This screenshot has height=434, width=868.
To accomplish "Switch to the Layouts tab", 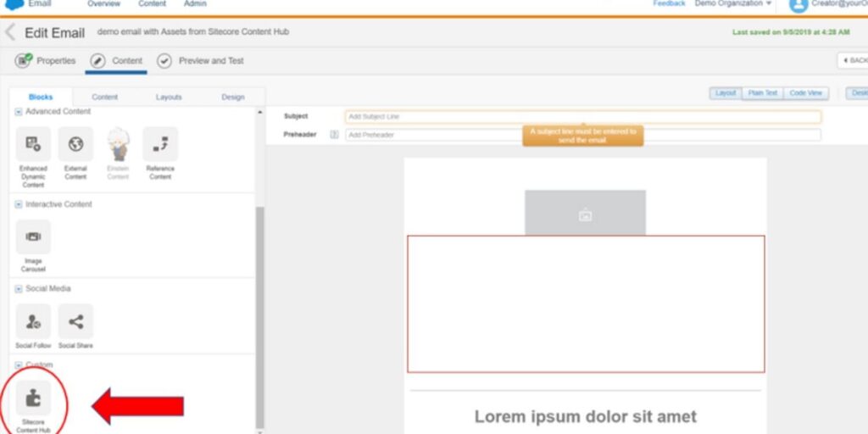I will (x=169, y=97).
